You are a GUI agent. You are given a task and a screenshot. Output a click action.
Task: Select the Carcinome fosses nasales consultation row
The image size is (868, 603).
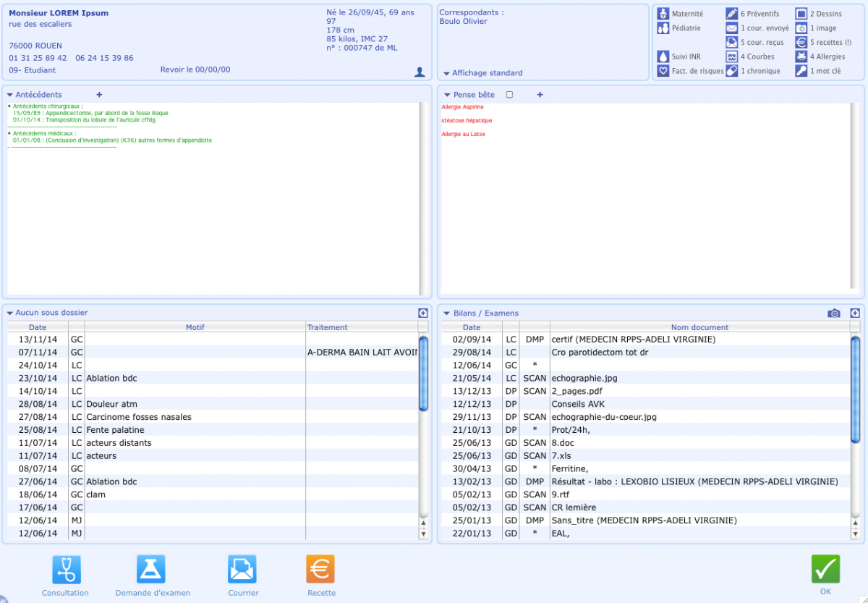213,417
